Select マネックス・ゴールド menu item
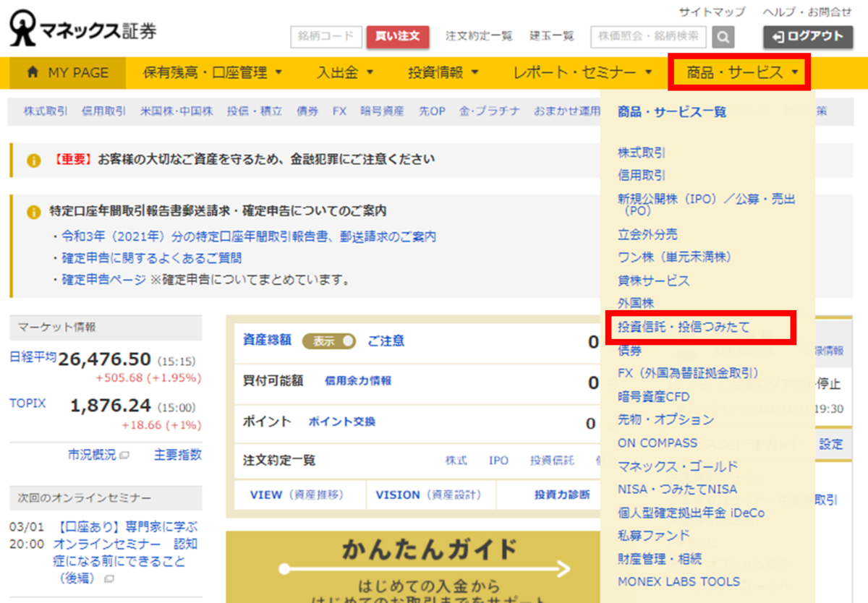The image size is (868, 603). (678, 466)
